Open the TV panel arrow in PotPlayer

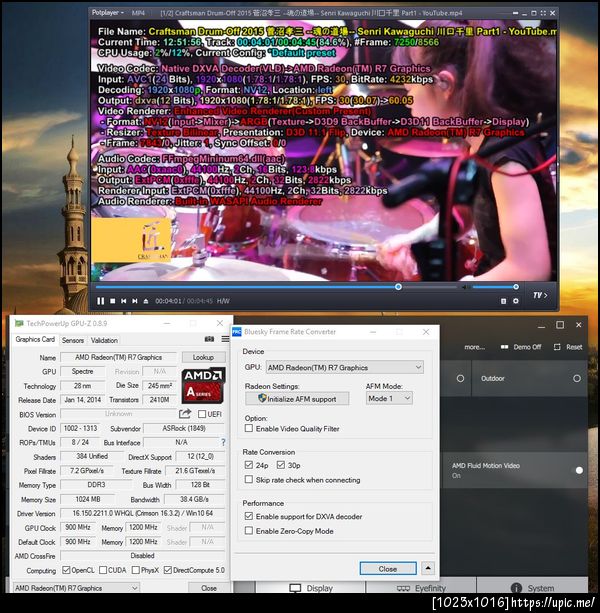pos(540,295)
